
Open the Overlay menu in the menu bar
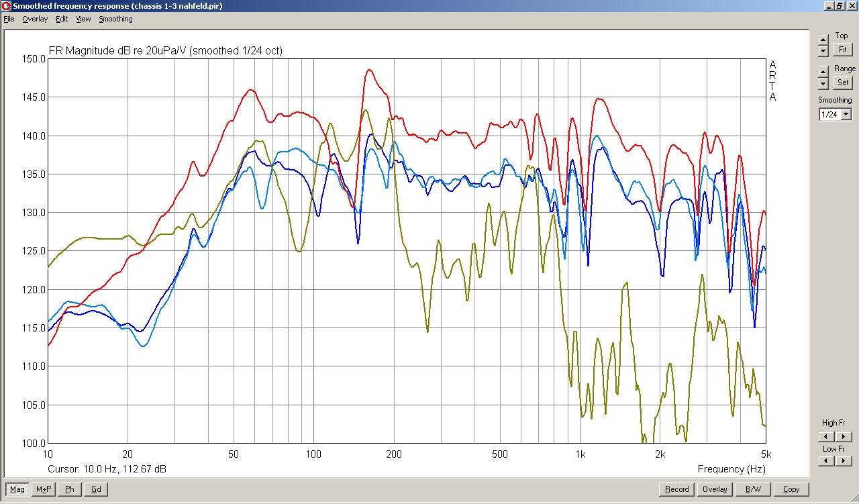click(x=35, y=19)
